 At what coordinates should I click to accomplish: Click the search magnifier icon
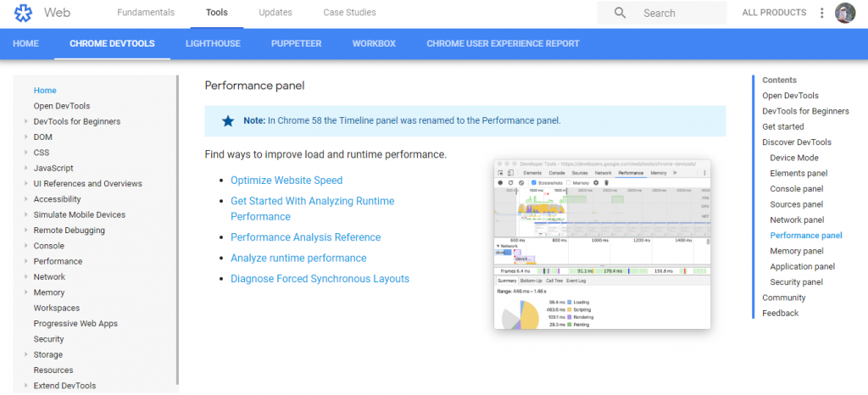point(620,13)
